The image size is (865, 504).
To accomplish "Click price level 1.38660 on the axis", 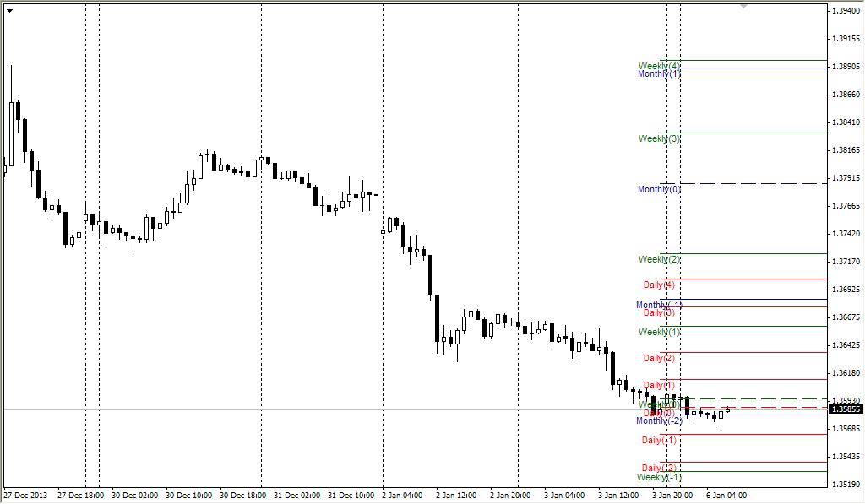I will click(x=846, y=95).
